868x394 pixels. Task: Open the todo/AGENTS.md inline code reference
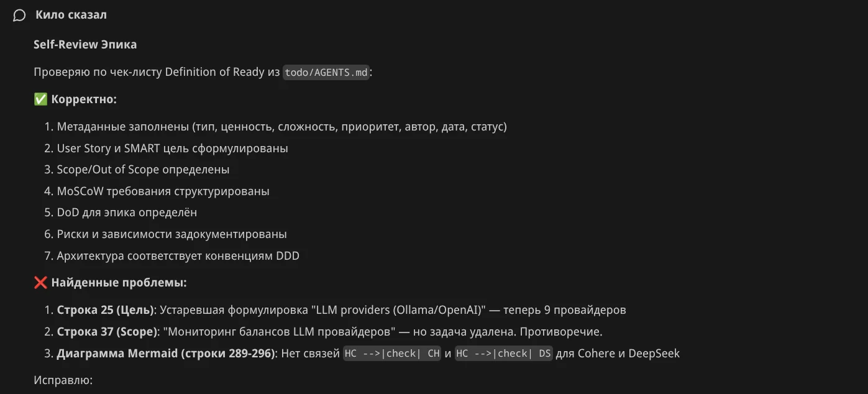(x=326, y=73)
